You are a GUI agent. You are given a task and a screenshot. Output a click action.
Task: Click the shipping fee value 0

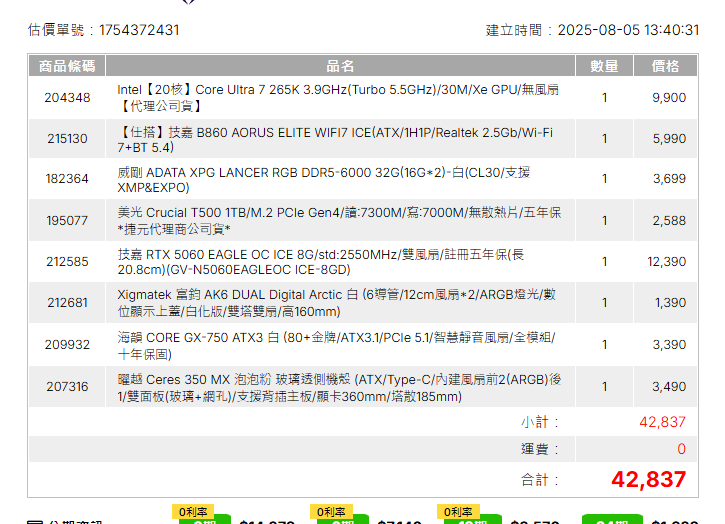[x=682, y=449]
